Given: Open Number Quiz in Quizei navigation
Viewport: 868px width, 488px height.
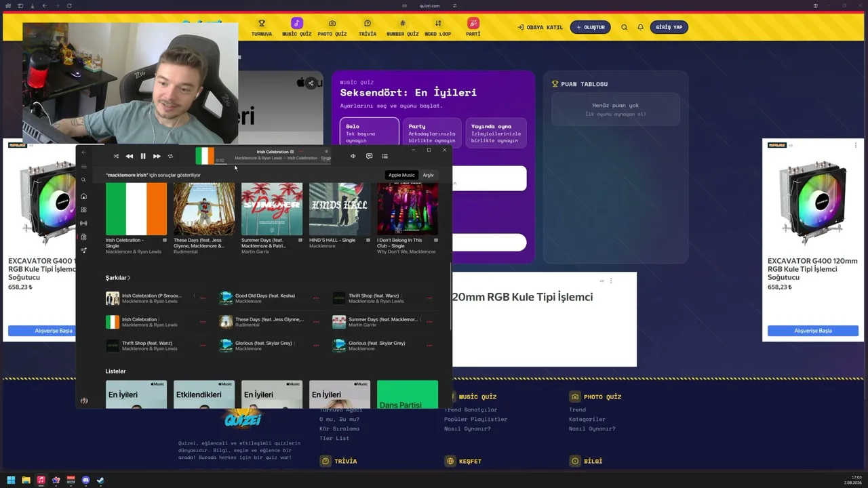Looking at the screenshot, I should pos(403,27).
